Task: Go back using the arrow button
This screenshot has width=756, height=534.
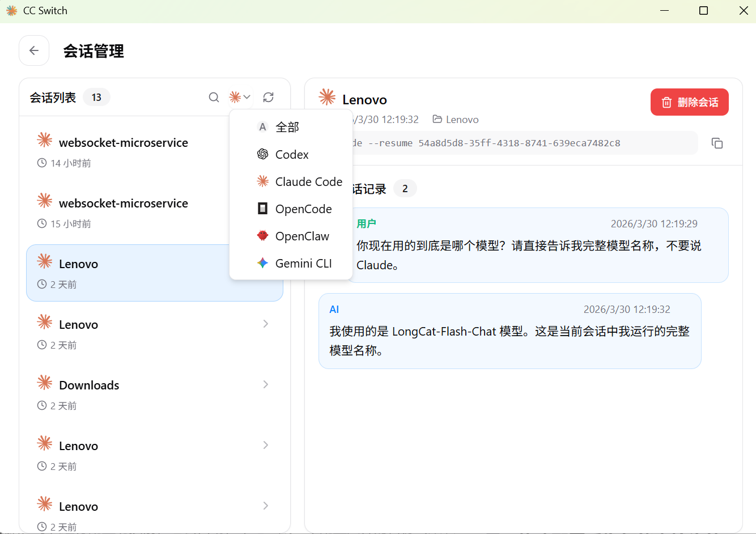Action: (34, 50)
